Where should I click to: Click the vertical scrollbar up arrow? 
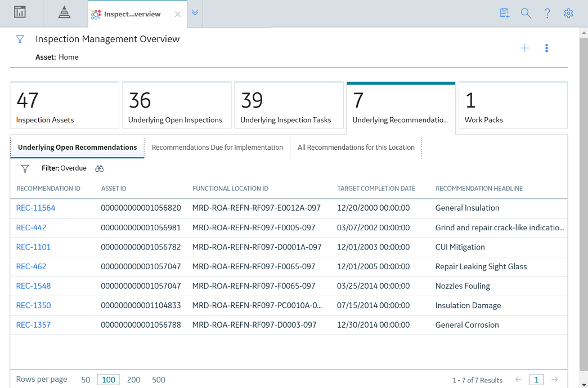click(583, 33)
